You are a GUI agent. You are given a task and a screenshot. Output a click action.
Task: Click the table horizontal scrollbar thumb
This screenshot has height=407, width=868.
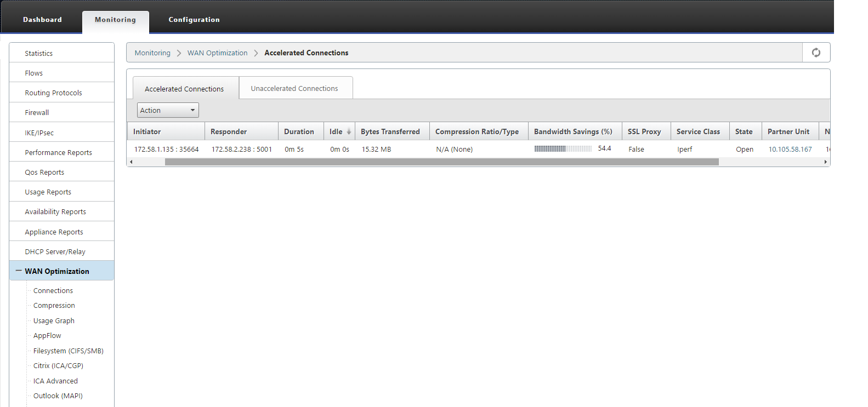tap(442, 162)
